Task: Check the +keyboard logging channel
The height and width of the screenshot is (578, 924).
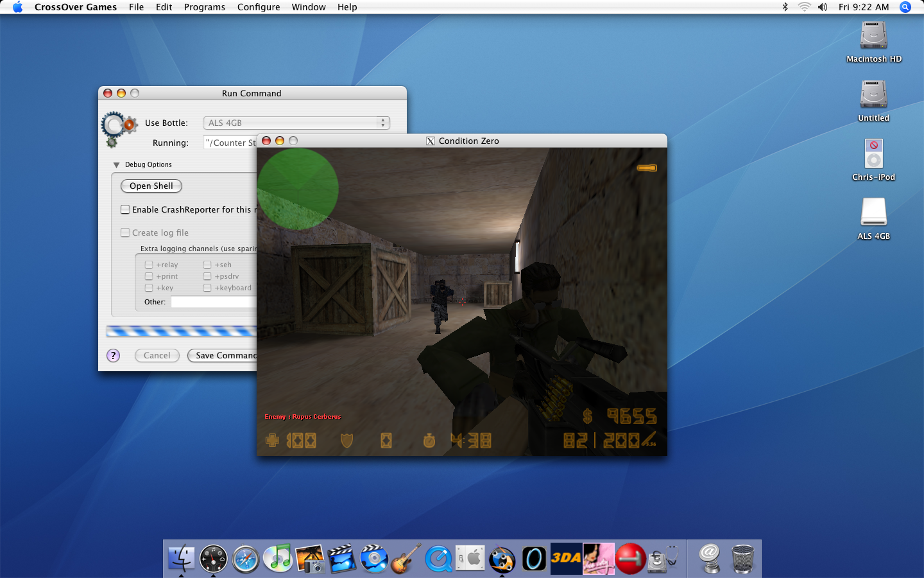Action: coord(207,288)
